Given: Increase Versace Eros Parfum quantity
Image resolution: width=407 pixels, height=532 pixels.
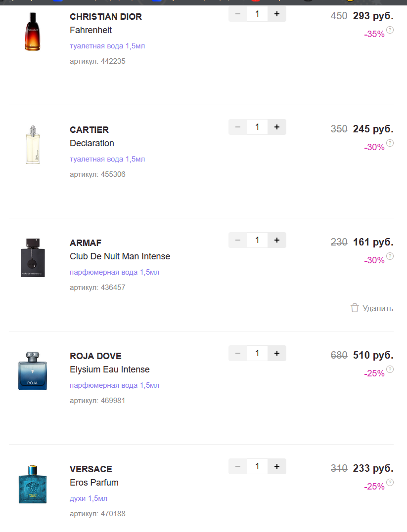Looking at the screenshot, I should click(x=276, y=466).
